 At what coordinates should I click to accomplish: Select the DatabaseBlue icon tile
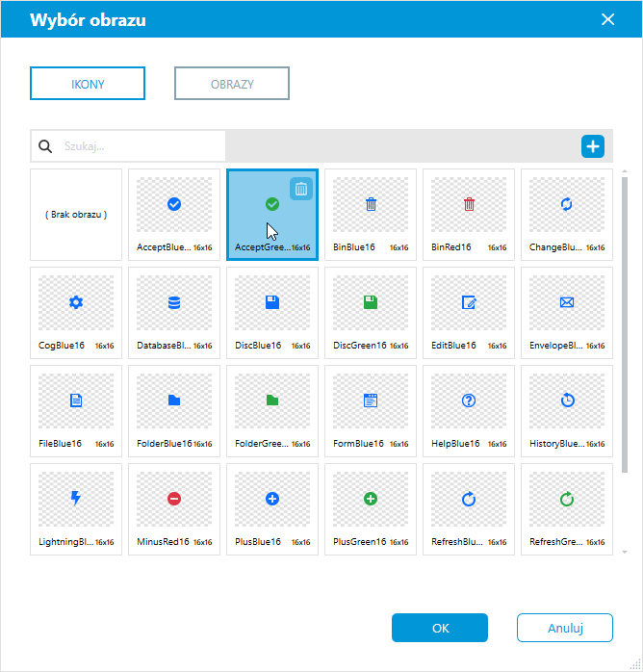click(174, 313)
